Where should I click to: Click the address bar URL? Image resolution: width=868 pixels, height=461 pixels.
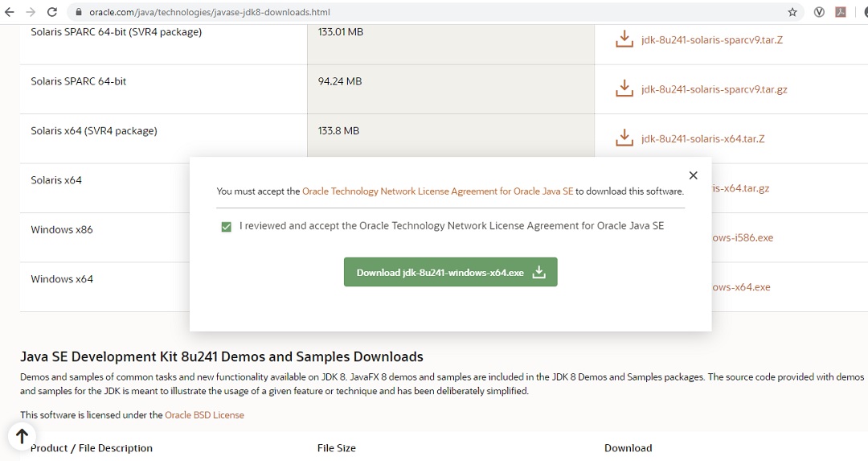tap(210, 11)
